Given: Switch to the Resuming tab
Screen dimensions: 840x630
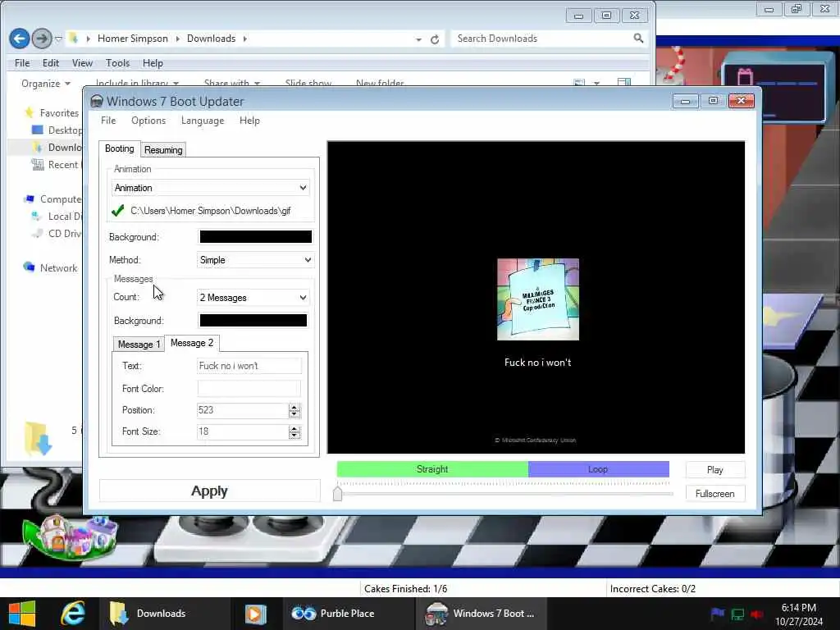Looking at the screenshot, I should pyautogui.click(x=163, y=150).
